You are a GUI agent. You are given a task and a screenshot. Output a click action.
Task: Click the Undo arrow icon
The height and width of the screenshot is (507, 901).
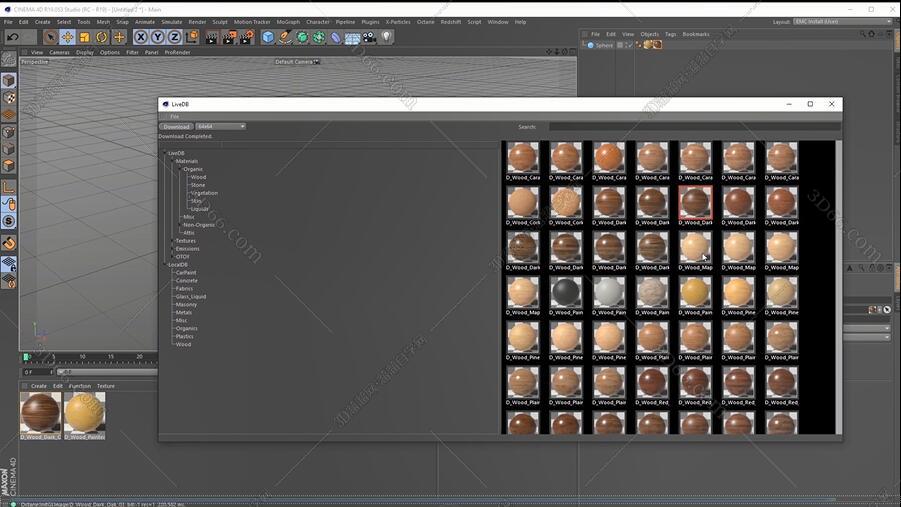[12, 37]
